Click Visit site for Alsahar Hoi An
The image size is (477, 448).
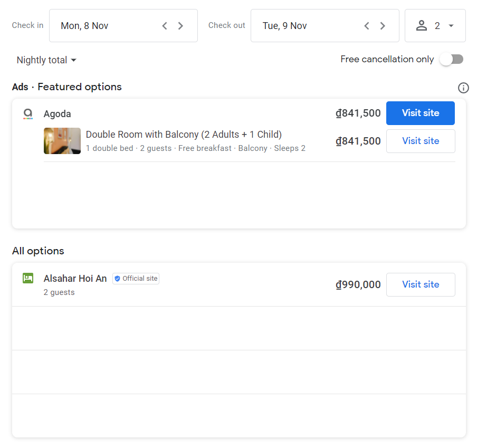tap(420, 284)
